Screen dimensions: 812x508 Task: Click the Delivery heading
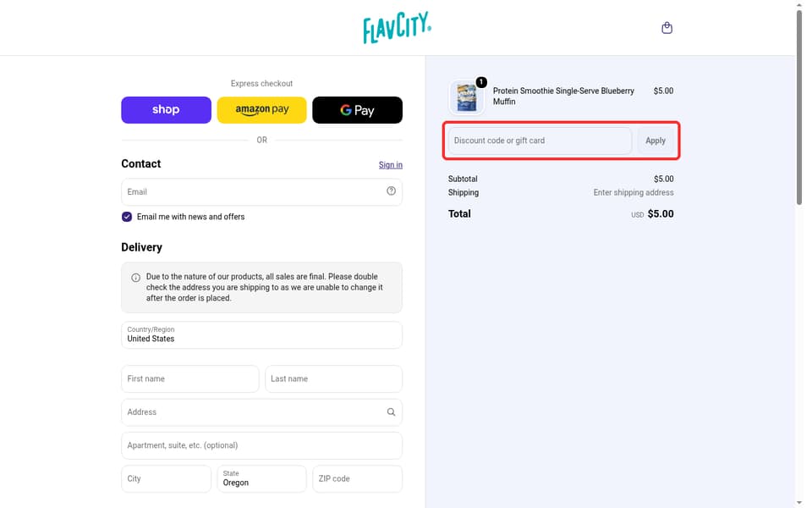coord(141,247)
